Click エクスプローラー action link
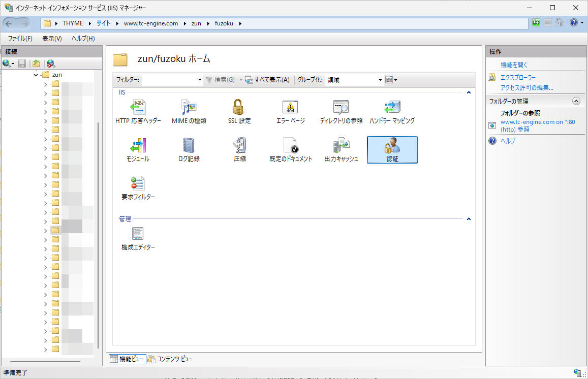The height and width of the screenshot is (379, 588). point(518,78)
